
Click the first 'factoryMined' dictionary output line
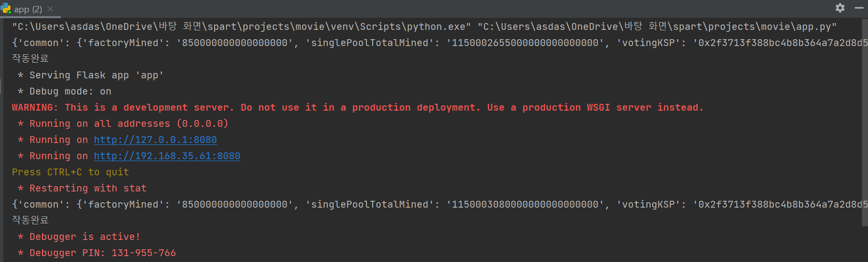(437, 43)
